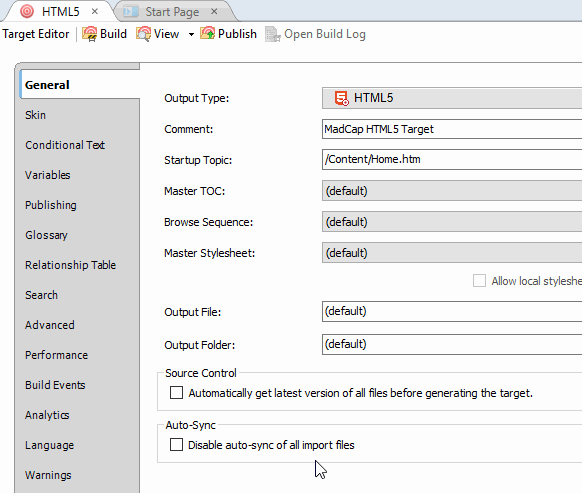Click the Output File input field

coord(452,311)
